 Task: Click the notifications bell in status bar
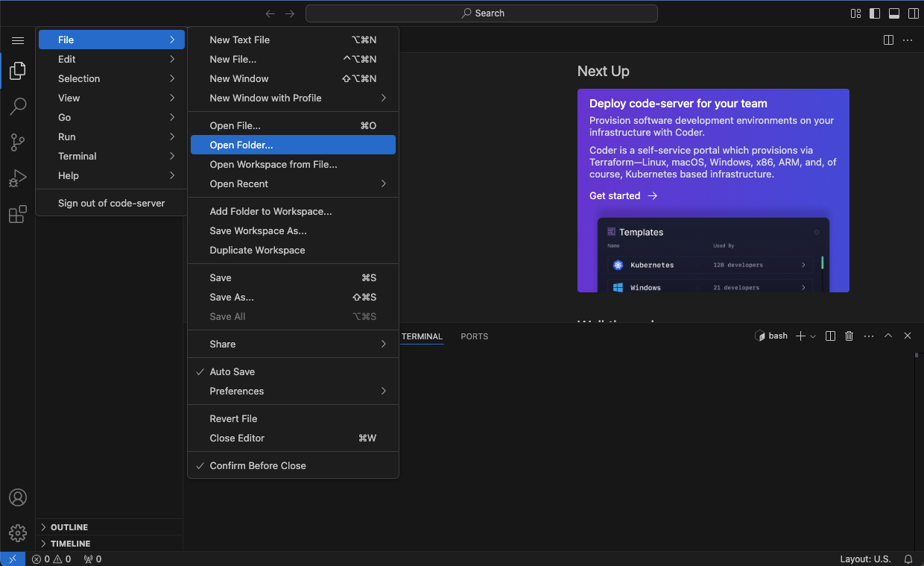(908, 559)
